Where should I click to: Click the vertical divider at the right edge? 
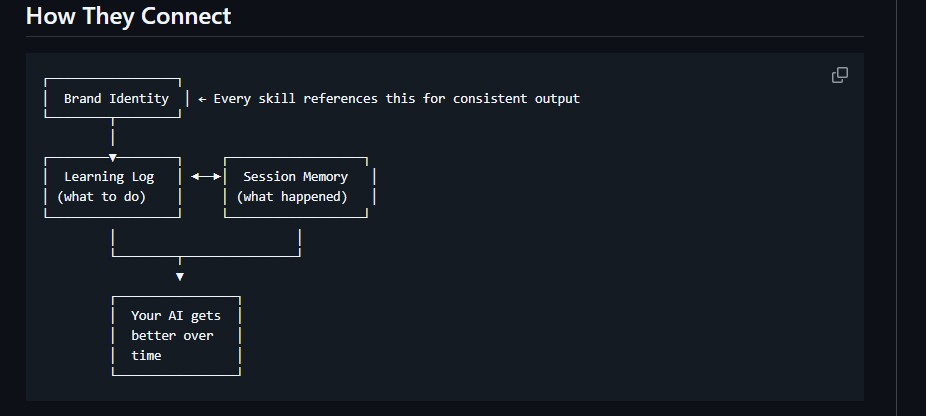tap(896, 208)
